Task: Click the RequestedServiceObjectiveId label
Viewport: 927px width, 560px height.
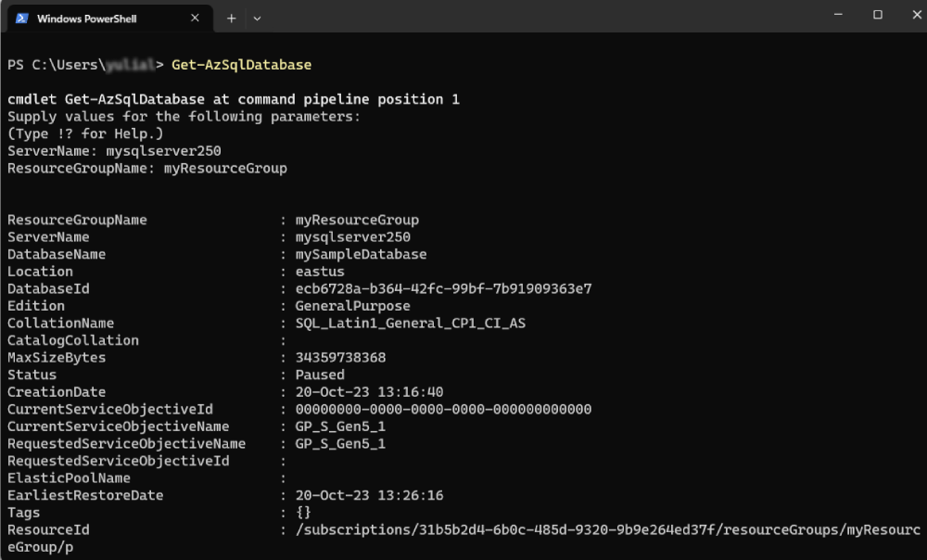Action: (119, 461)
